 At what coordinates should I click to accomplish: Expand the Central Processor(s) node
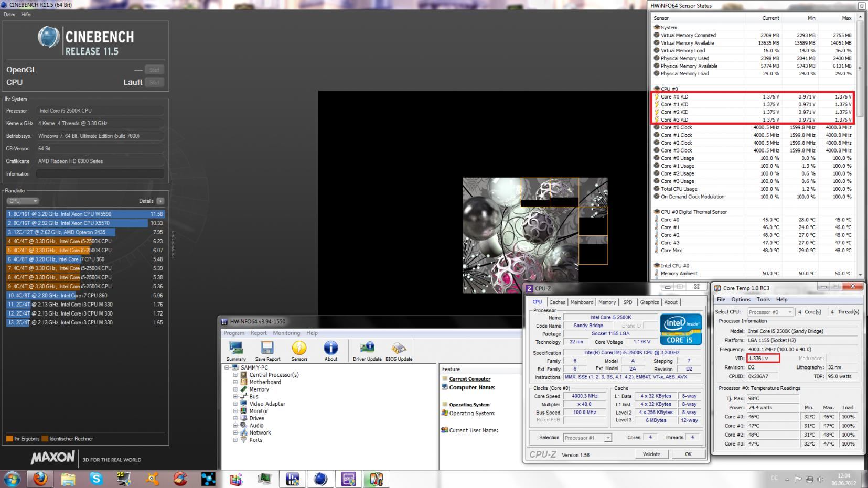[x=235, y=375]
